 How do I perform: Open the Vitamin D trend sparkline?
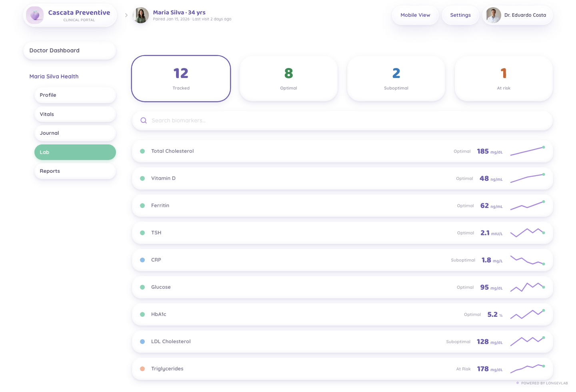tap(528, 178)
